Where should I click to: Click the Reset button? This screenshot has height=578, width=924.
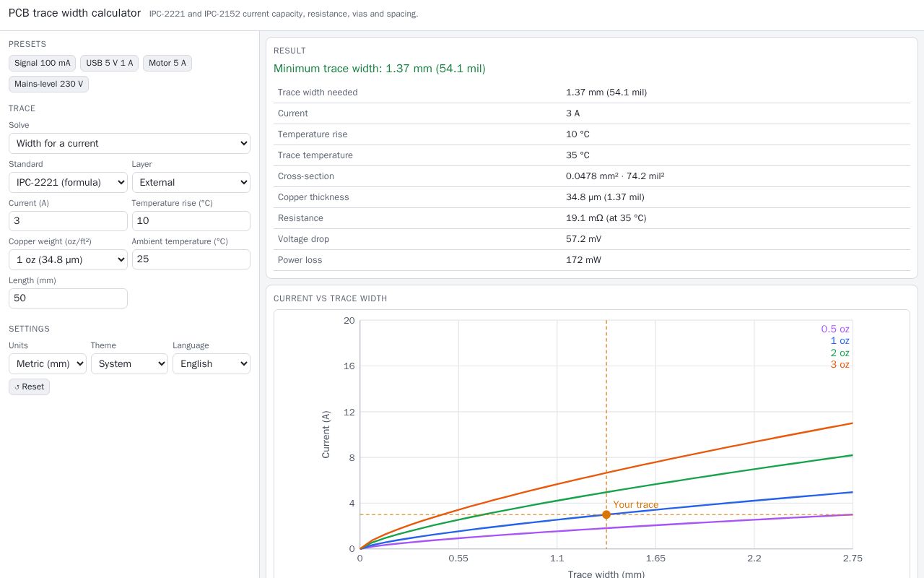point(29,387)
